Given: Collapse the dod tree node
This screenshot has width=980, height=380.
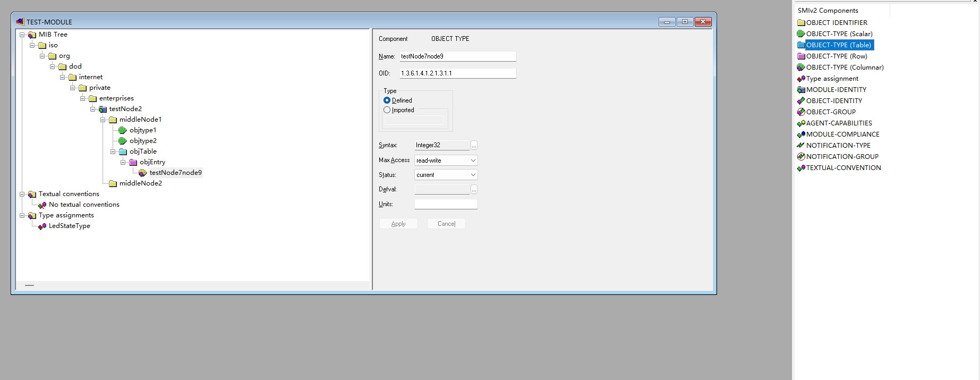Looking at the screenshot, I should tap(53, 66).
